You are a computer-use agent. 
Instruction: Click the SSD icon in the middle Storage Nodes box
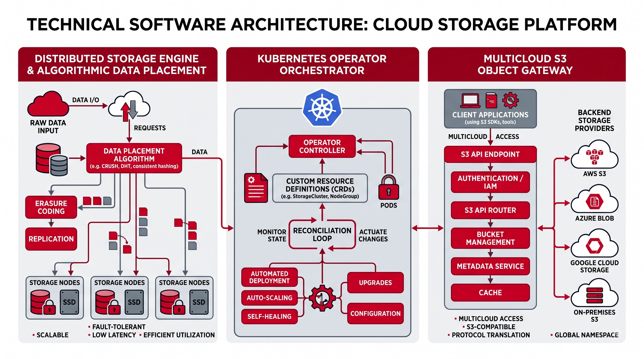click(x=134, y=302)
